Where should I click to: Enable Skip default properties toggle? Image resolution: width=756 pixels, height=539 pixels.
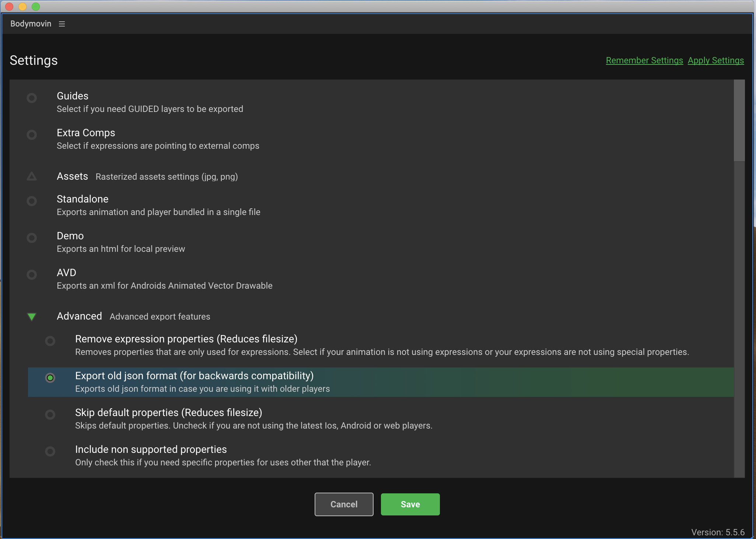50,415
